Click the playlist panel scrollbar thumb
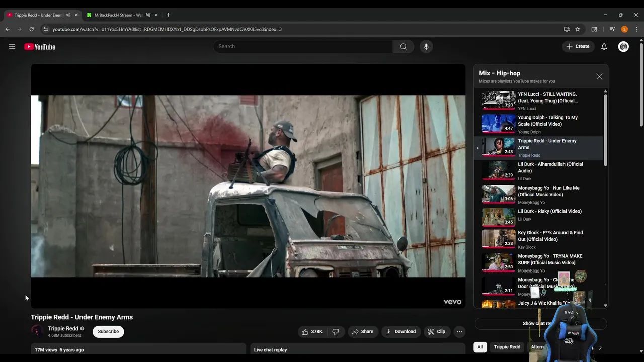 [x=605, y=129]
